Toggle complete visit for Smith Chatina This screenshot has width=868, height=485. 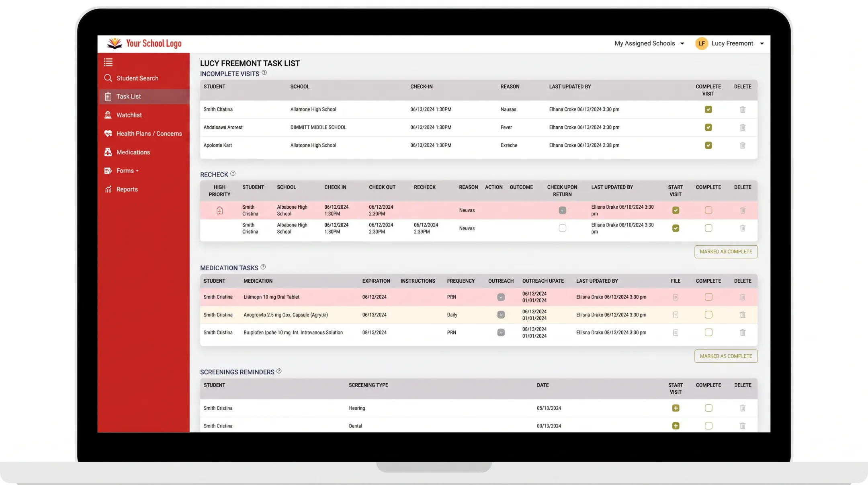click(708, 109)
